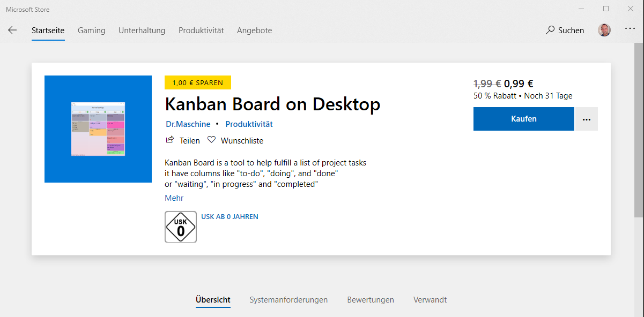The image size is (644, 317).
Task: Expand description with Mehr link
Action: (174, 198)
